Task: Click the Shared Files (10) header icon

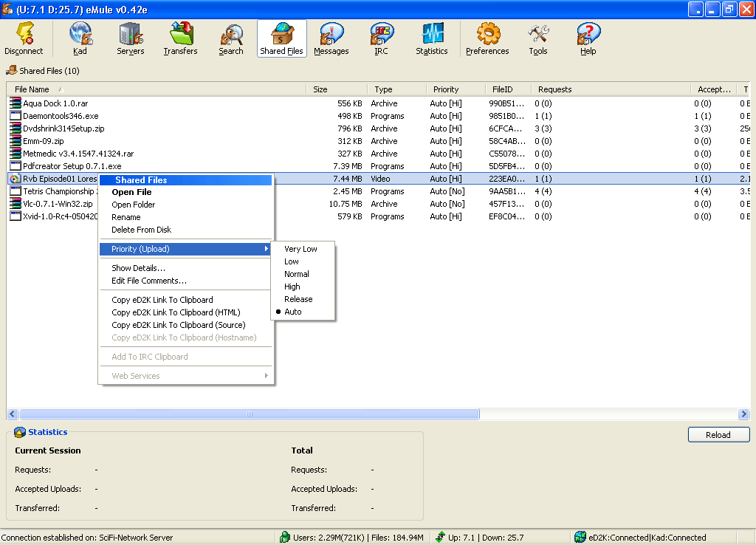Action: coord(12,71)
